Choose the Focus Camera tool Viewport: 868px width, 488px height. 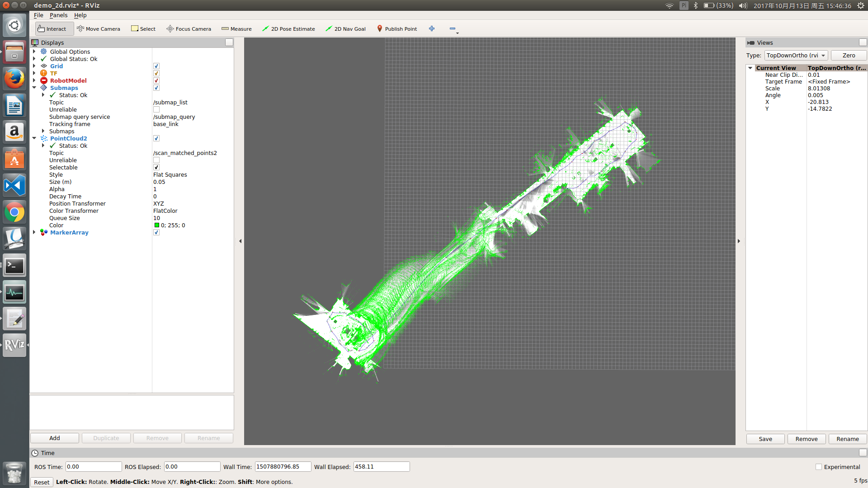click(x=189, y=29)
